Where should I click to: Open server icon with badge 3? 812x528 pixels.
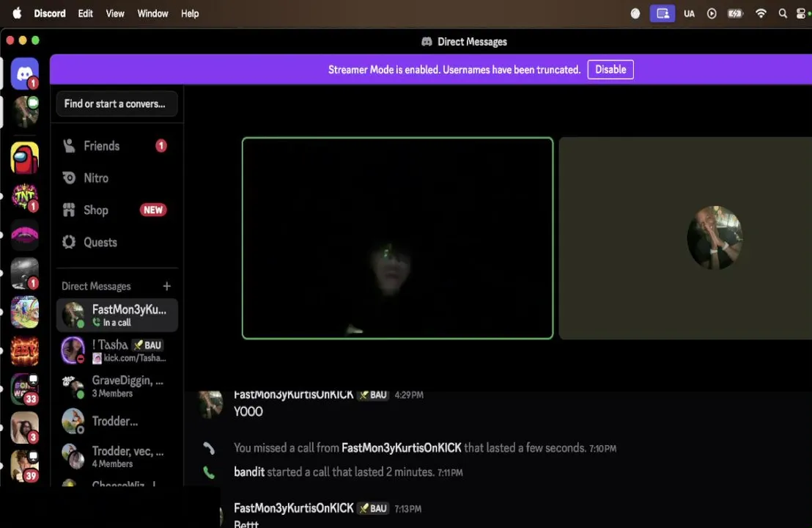coord(24,428)
